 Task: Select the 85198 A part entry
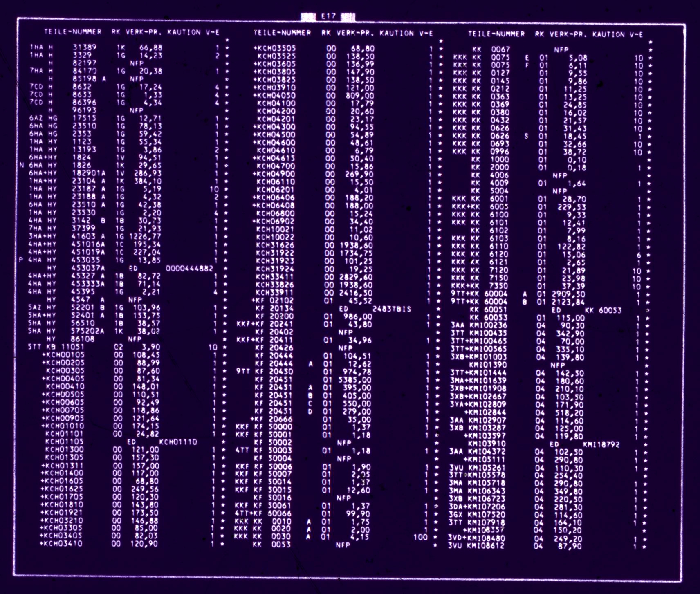pos(89,78)
